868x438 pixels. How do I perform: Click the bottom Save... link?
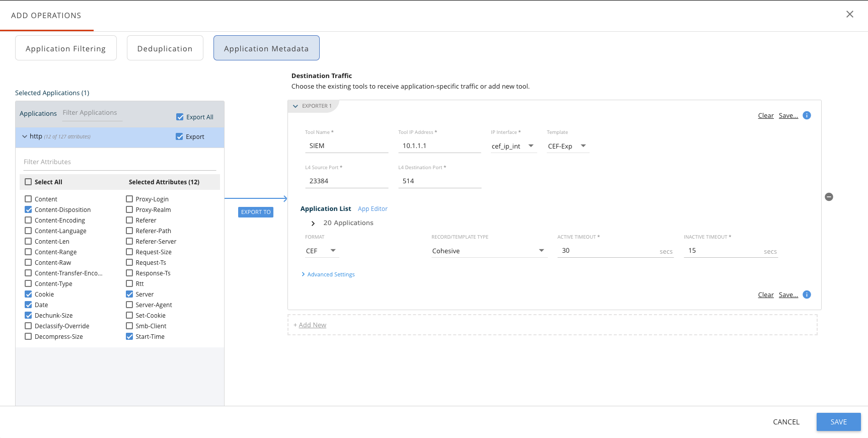pos(788,295)
